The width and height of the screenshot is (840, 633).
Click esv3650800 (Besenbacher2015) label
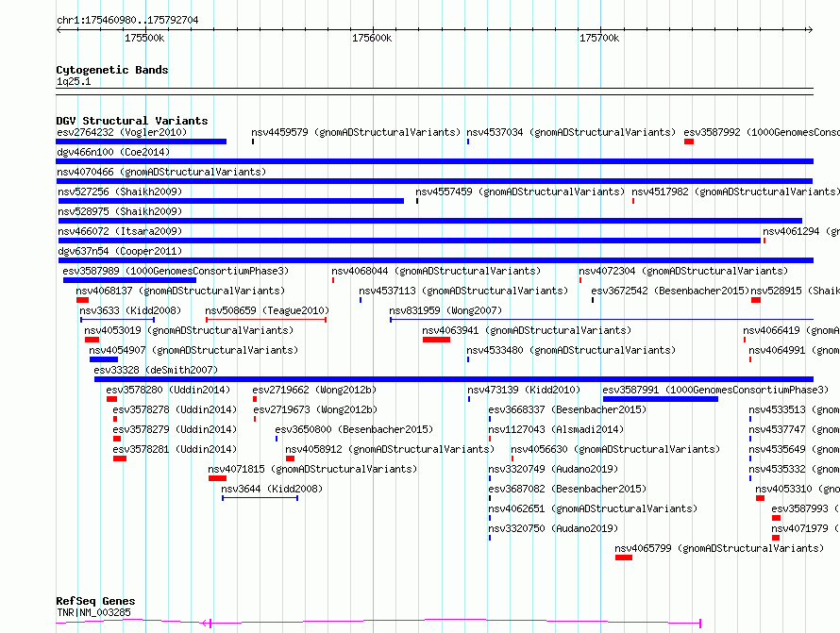point(354,429)
